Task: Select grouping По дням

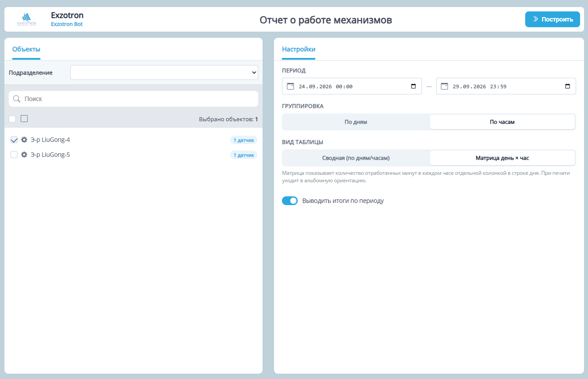Action: tap(356, 122)
